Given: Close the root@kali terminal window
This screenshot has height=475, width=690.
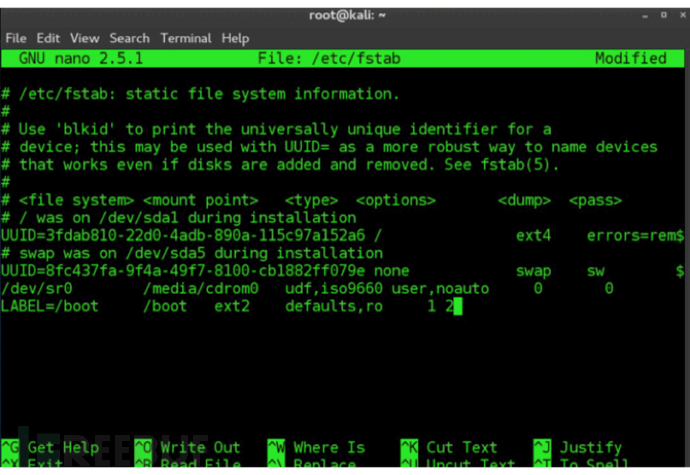Looking at the screenshot, I should 683,15.
